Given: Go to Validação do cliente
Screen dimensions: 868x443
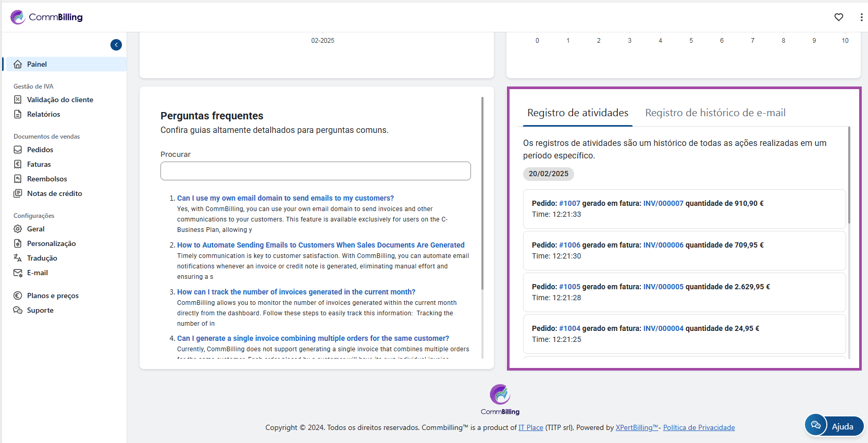Looking at the screenshot, I should point(60,100).
